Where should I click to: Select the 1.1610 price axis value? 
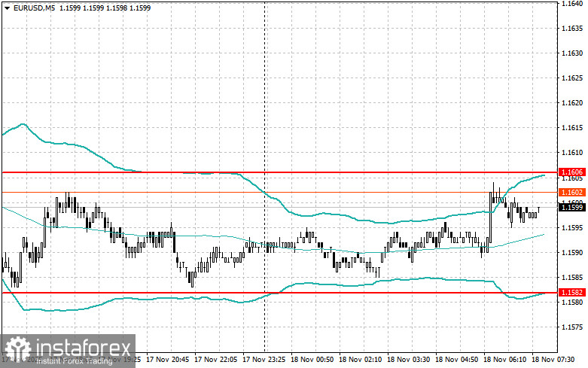click(572, 153)
